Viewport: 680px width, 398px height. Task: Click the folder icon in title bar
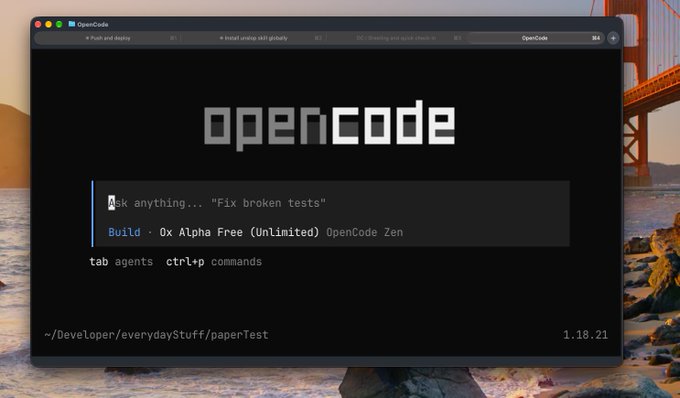(x=72, y=24)
